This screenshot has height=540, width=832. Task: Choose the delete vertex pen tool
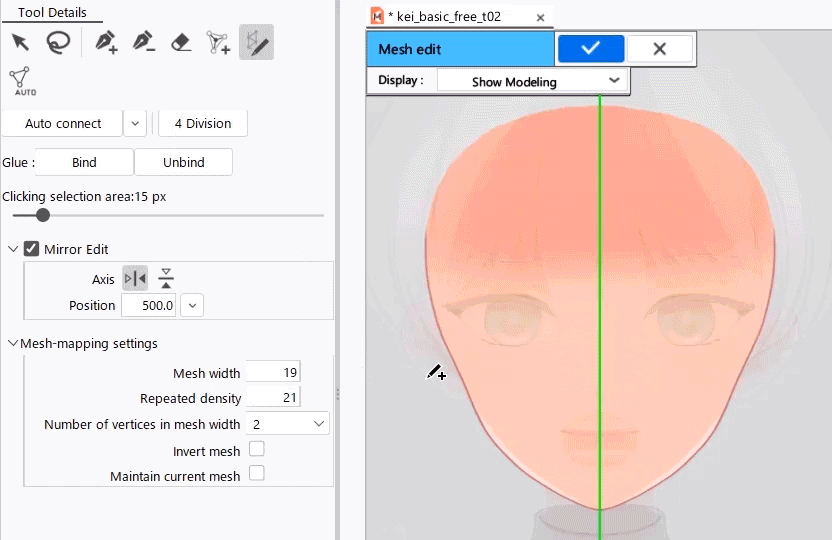coord(143,42)
